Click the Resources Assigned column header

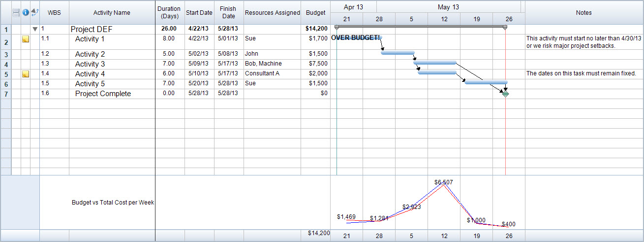point(272,13)
